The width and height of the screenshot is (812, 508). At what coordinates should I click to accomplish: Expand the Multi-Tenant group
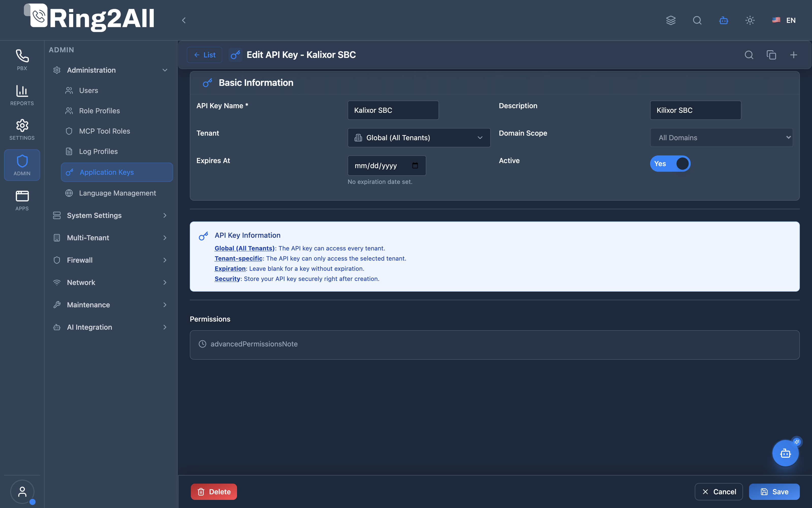pyautogui.click(x=110, y=237)
